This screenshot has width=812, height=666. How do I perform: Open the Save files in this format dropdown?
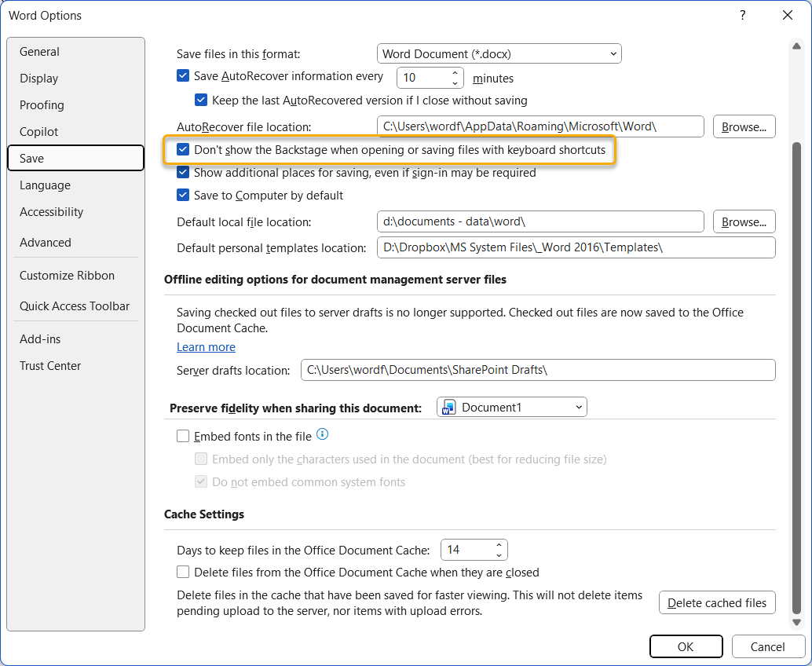coord(499,54)
